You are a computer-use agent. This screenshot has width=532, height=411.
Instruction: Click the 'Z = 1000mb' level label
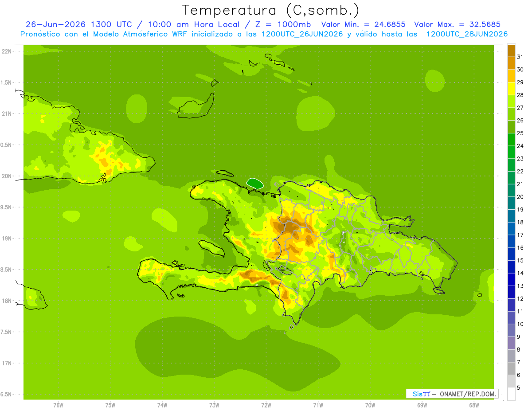282,24
